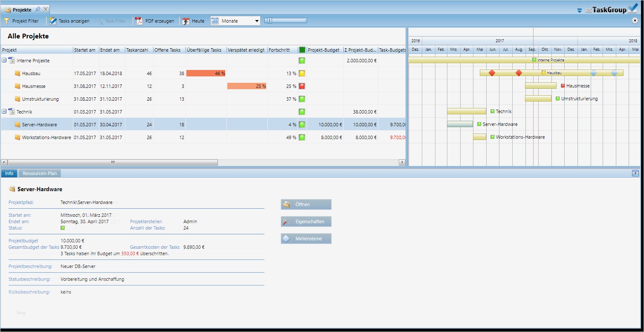Adjust the Gantt zoom slider in the toolbar

click(286, 20)
